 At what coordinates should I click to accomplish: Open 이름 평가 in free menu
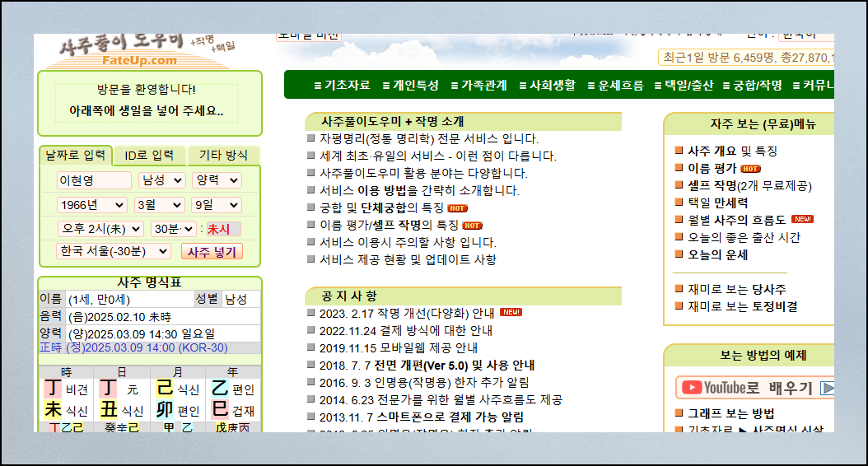[x=712, y=168]
